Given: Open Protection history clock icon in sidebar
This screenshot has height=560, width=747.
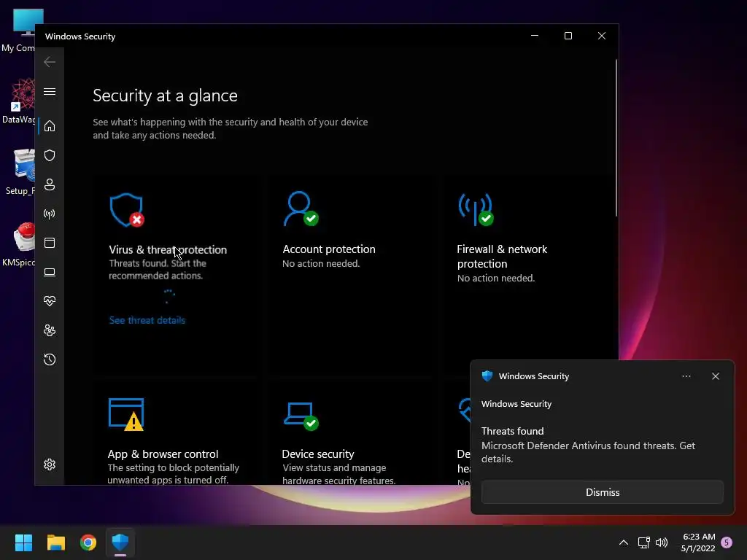Looking at the screenshot, I should click(50, 359).
